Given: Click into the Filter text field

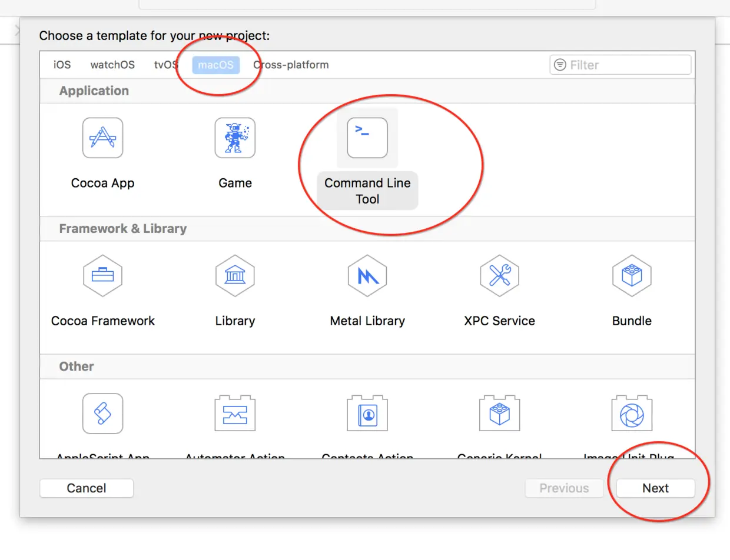Looking at the screenshot, I should [x=620, y=65].
